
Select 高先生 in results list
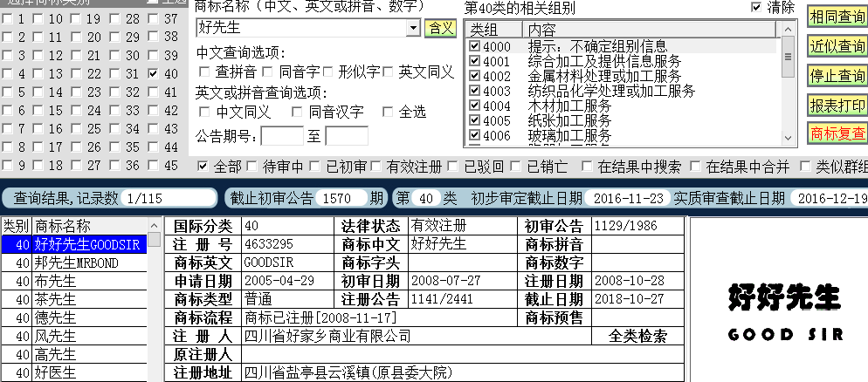coord(90,354)
